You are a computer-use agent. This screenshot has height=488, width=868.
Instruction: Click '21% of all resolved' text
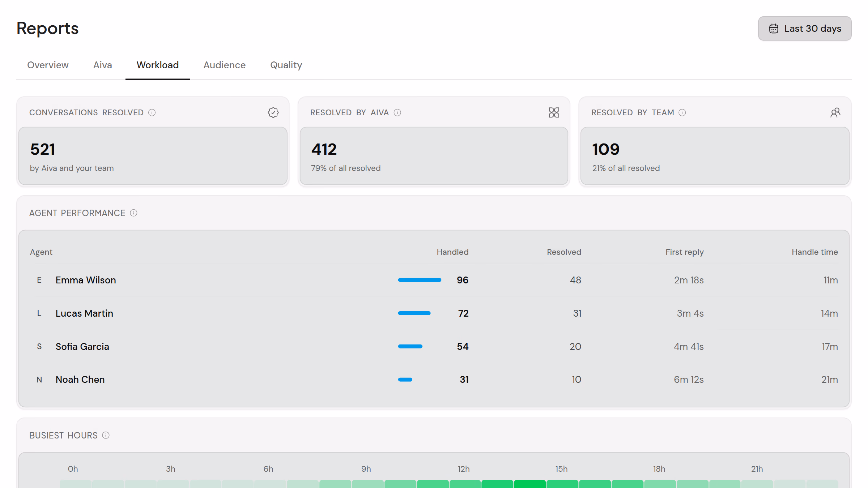click(626, 168)
